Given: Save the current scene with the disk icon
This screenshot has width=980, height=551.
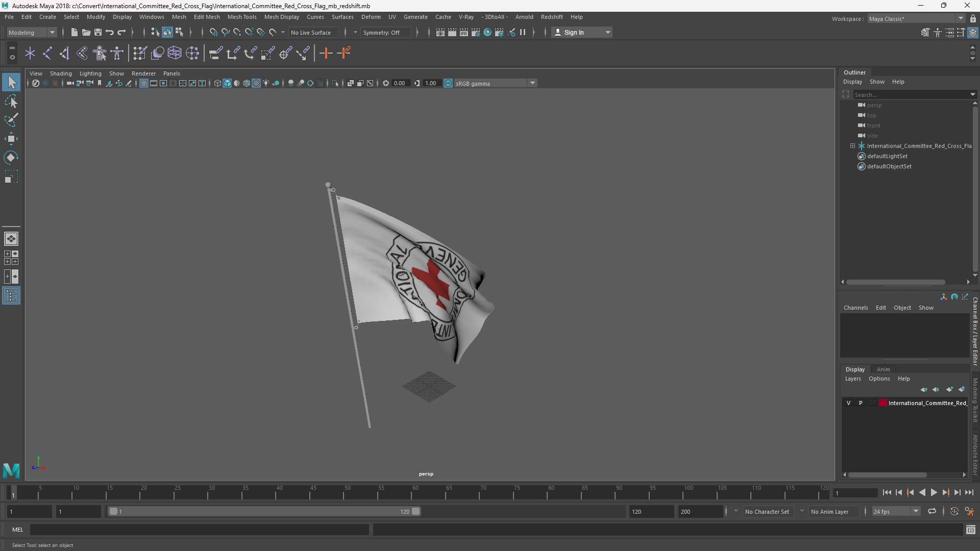Looking at the screenshot, I should pyautogui.click(x=98, y=32).
